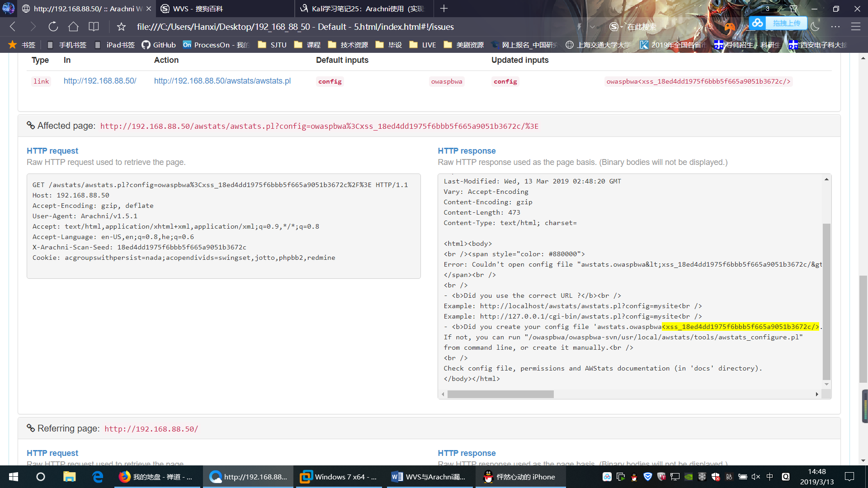This screenshot has width=868, height=488.
Task: Open the Windows Start menu
Action: point(14,477)
